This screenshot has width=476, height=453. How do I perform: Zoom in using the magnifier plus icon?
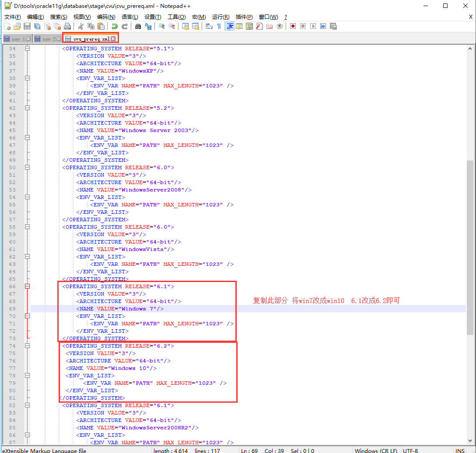tap(161, 26)
